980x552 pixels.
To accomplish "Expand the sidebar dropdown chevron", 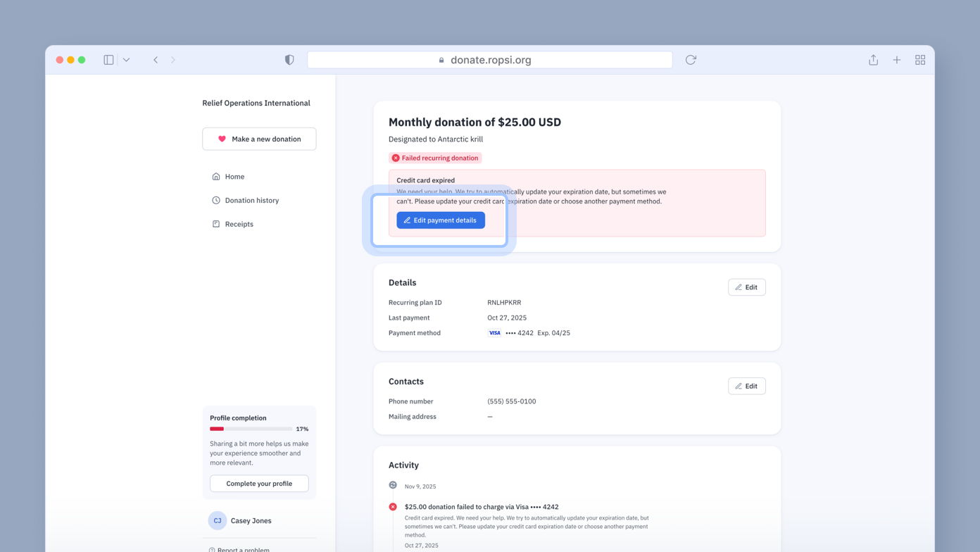I will pos(126,60).
